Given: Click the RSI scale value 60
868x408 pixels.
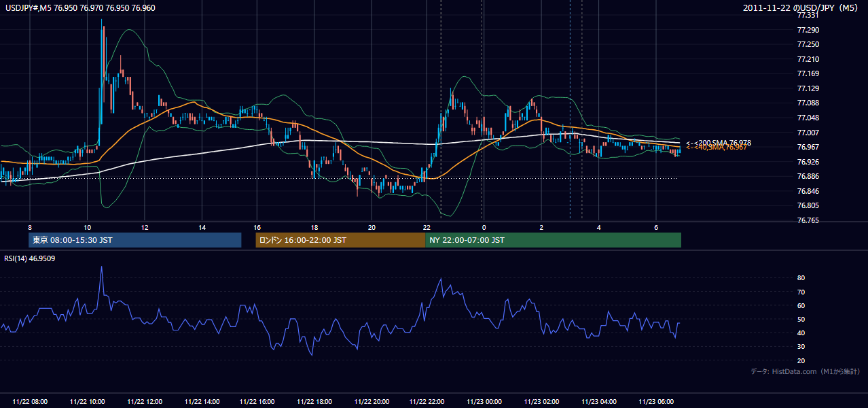Looking at the screenshot, I should point(801,306).
